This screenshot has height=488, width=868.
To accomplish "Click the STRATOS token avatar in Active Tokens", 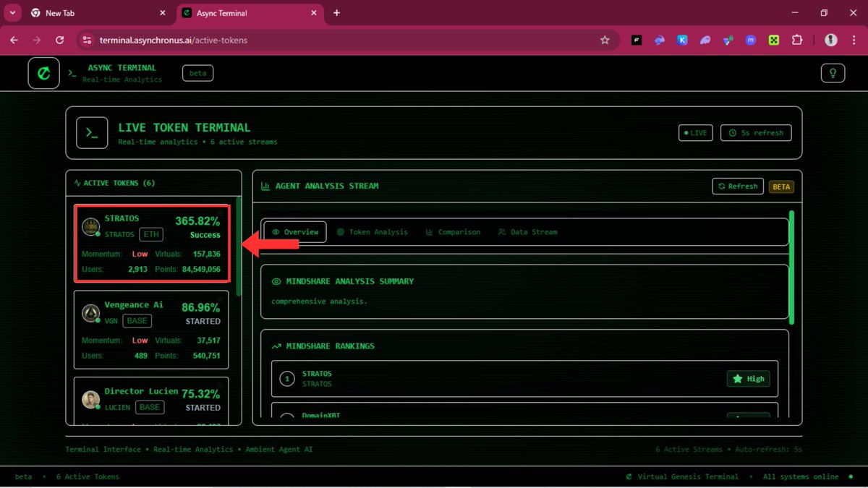I will tap(90, 227).
